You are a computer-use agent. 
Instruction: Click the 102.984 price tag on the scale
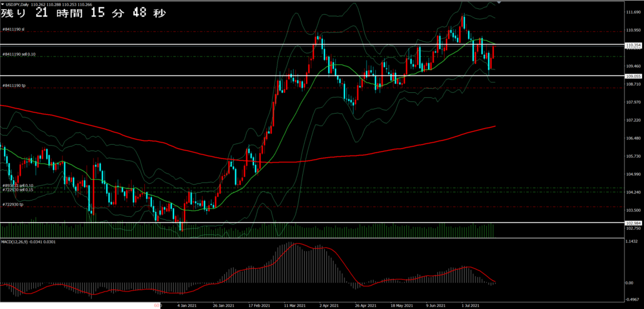(634, 223)
